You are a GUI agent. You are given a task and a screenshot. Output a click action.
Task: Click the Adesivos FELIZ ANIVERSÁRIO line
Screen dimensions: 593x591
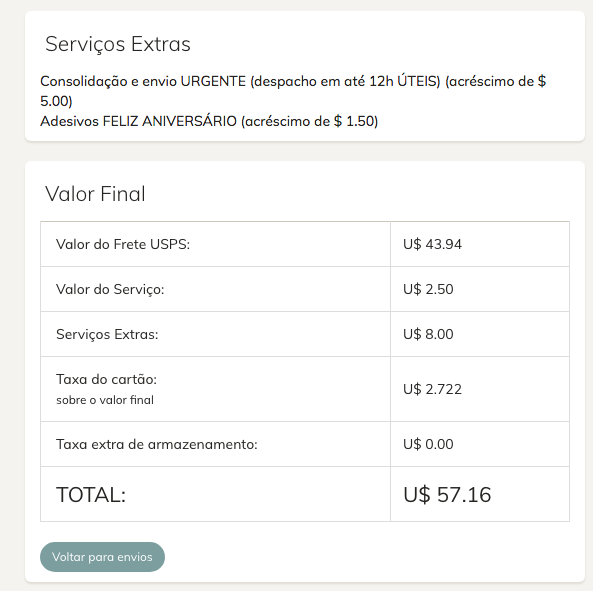point(209,121)
